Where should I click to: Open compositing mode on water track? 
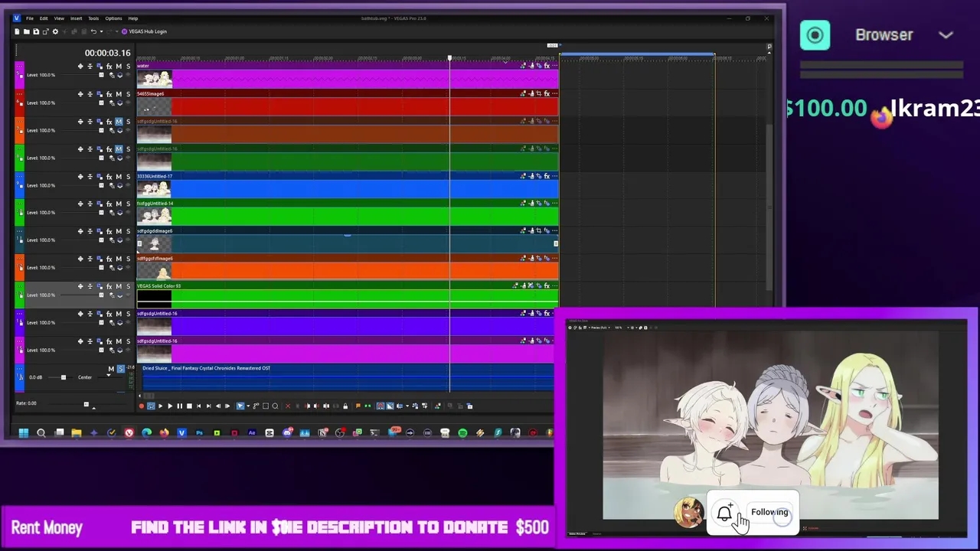pos(119,75)
